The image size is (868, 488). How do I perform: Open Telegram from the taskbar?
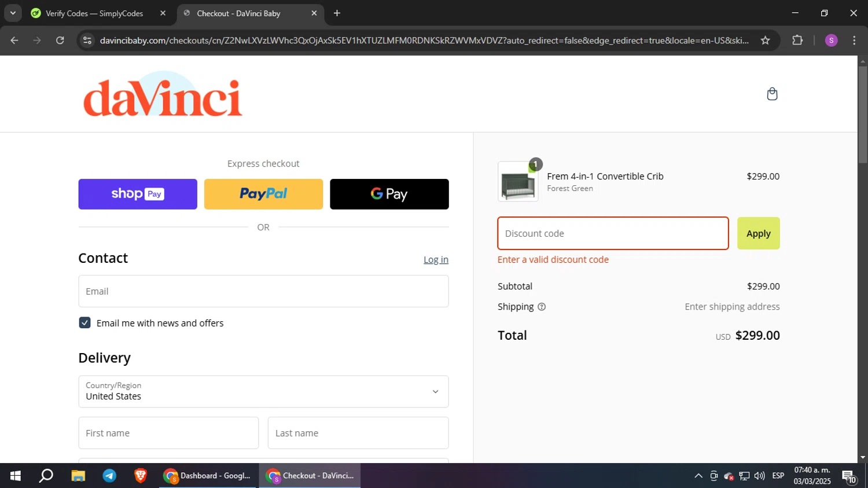click(x=109, y=476)
